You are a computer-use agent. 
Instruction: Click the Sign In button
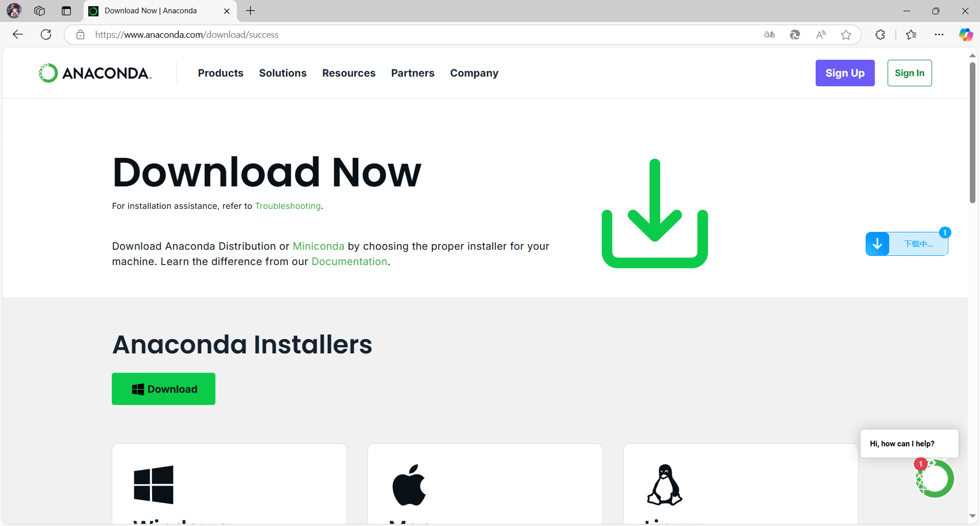[910, 73]
